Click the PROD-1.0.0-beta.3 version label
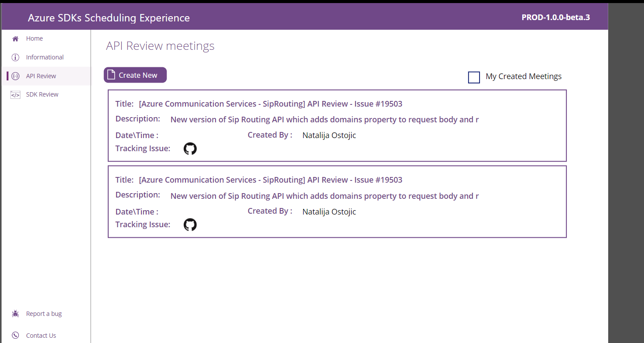The width and height of the screenshot is (644, 343). click(556, 17)
